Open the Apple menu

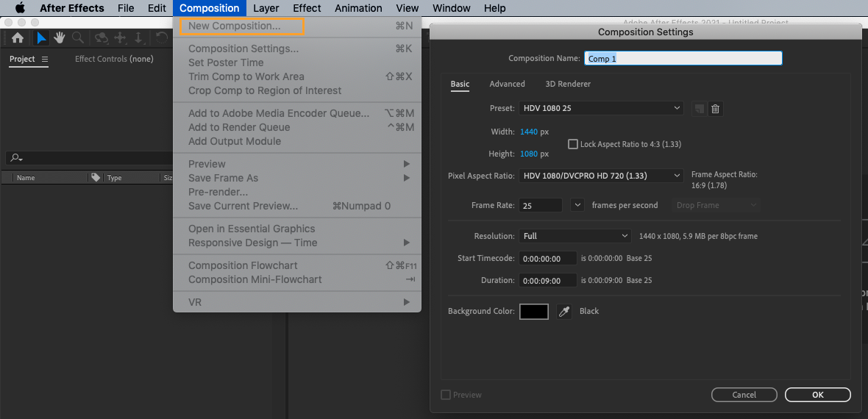click(20, 8)
